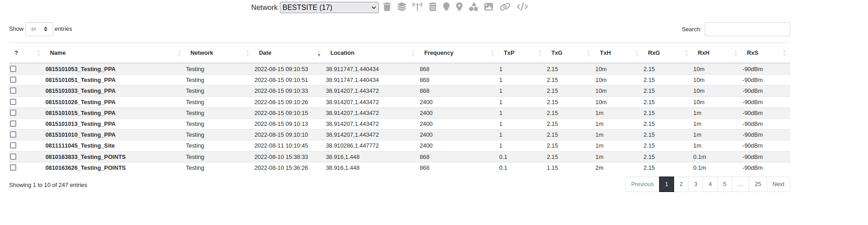This screenshot has height=225, width=868.
Task: Click the Search input field
Action: click(747, 29)
